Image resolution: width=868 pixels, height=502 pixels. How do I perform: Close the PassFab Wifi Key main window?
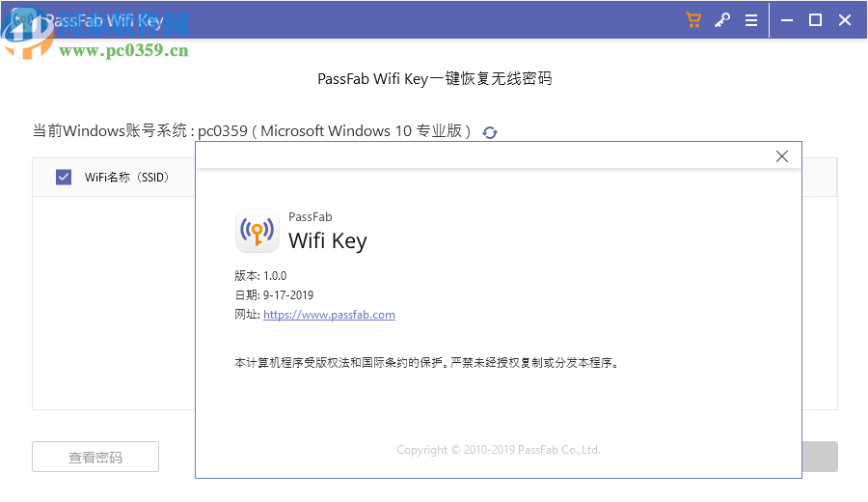coord(845,20)
